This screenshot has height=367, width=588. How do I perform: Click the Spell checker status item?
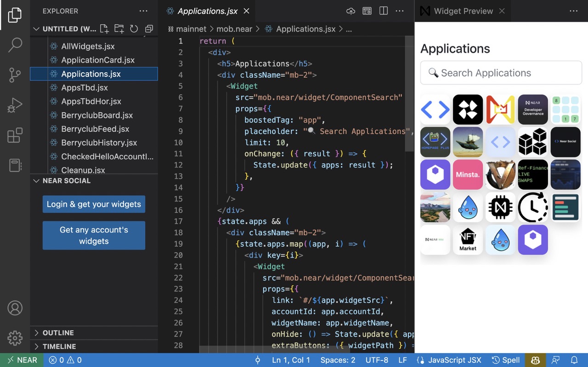click(x=505, y=360)
